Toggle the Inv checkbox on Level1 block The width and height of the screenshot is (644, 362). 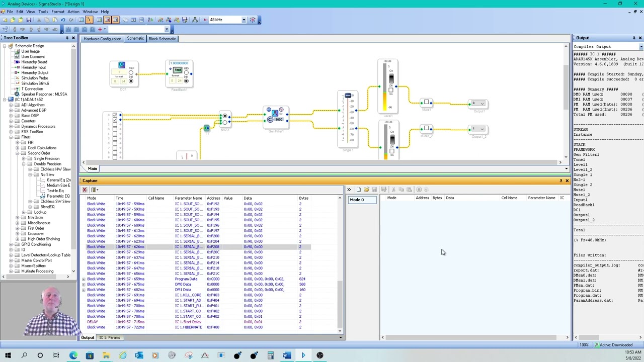coord(391,90)
